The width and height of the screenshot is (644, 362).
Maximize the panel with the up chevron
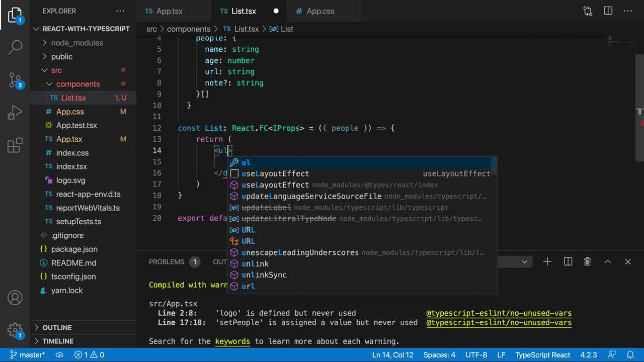tap(608, 261)
